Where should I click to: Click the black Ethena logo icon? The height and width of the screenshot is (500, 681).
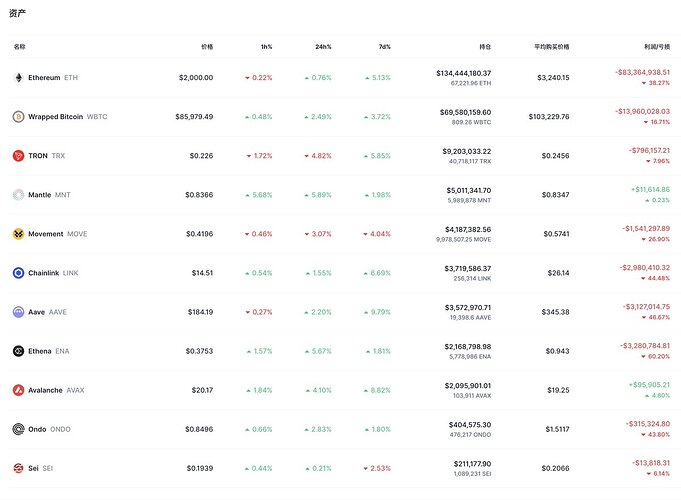pyautogui.click(x=18, y=351)
